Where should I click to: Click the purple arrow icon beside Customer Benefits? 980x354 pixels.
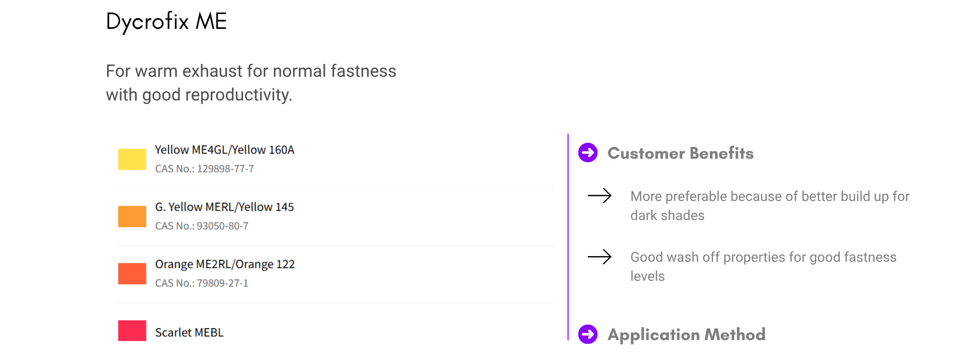point(588,153)
